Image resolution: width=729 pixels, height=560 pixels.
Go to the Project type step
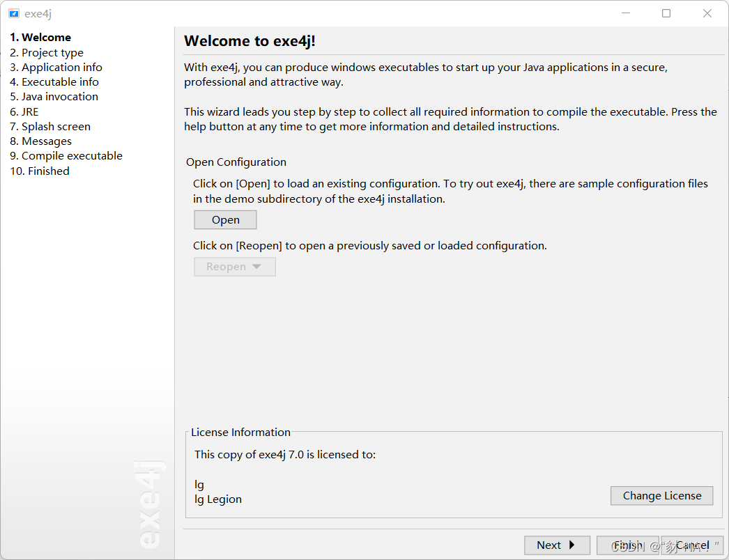pyautogui.click(x=47, y=52)
